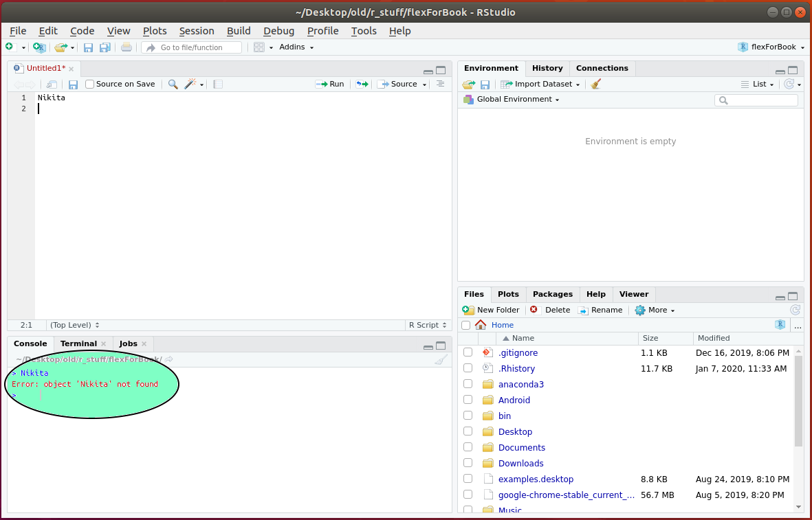812x520 pixels.
Task: Tick the checkbox beside the Documents folder
Action: (468, 447)
